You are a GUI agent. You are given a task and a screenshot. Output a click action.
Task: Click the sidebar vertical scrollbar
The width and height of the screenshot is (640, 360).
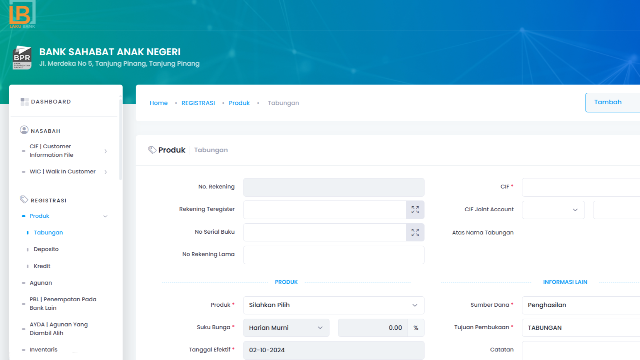[x=120, y=139]
